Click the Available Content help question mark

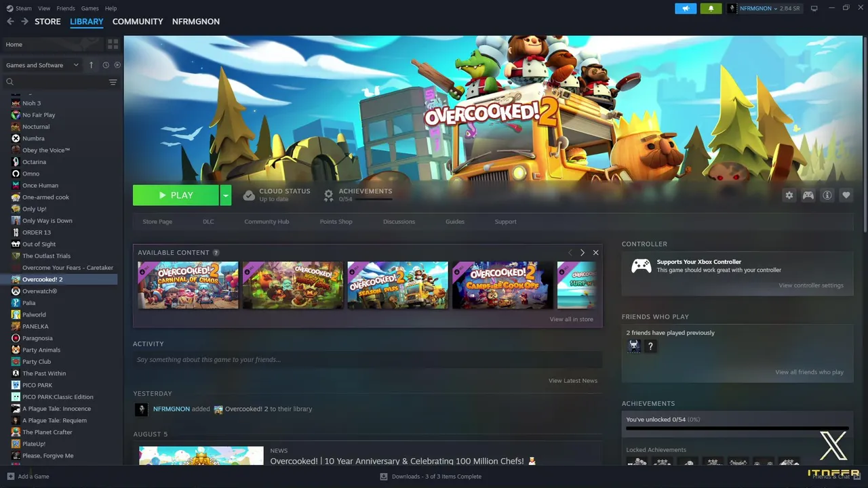pos(216,253)
